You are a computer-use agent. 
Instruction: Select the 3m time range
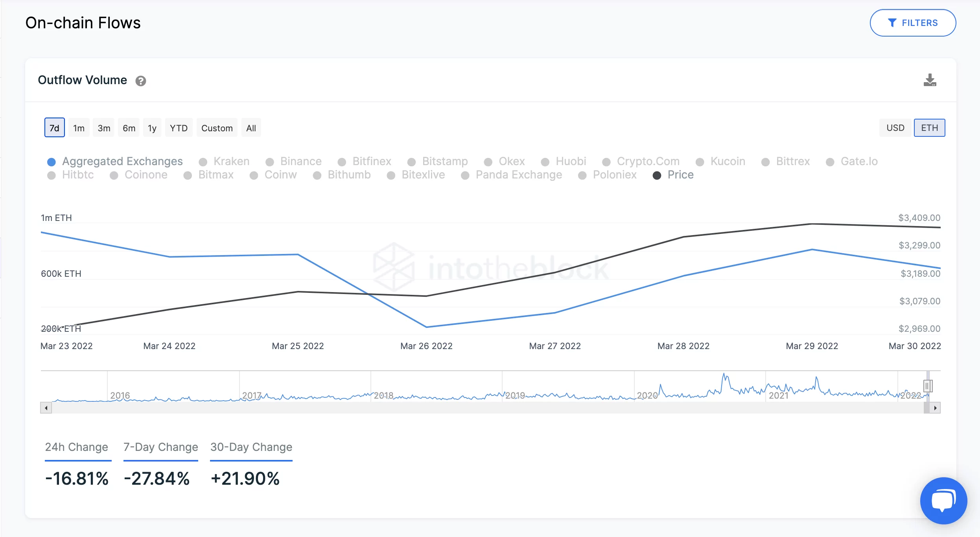[104, 128]
